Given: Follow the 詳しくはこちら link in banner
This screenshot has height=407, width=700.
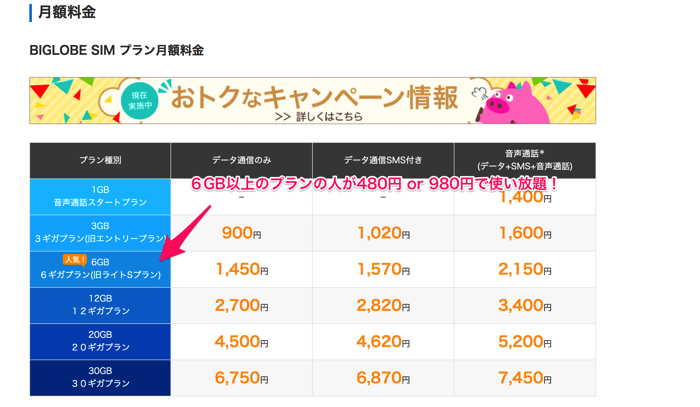Looking at the screenshot, I should [x=319, y=117].
